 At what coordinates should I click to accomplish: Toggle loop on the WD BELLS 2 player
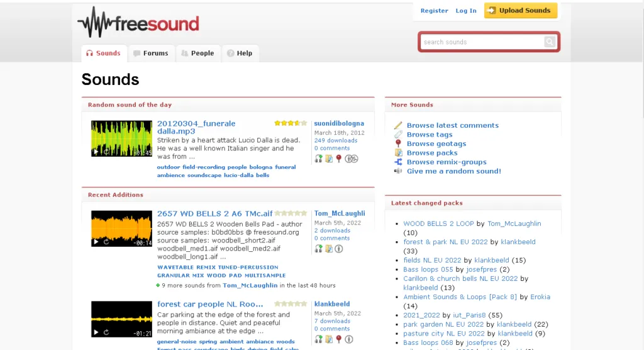coord(106,242)
